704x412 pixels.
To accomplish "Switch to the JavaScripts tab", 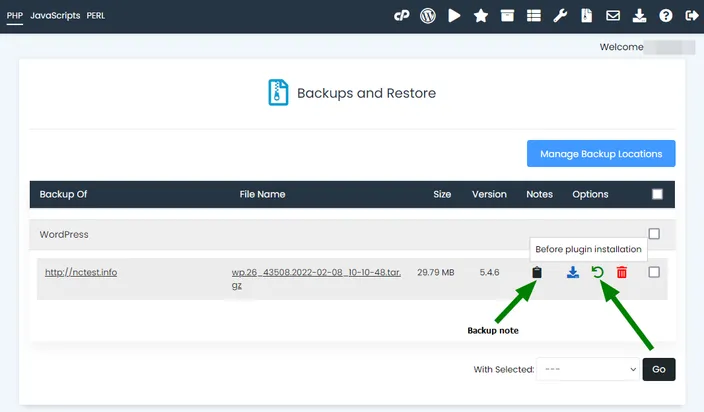I will pos(55,16).
